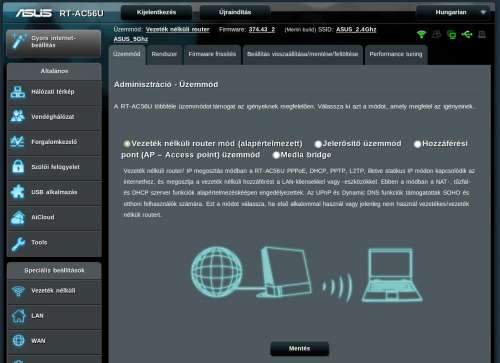
Task: Open the Vezeték nélküli router mode link
Action: pyautogui.click(x=177, y=30)
